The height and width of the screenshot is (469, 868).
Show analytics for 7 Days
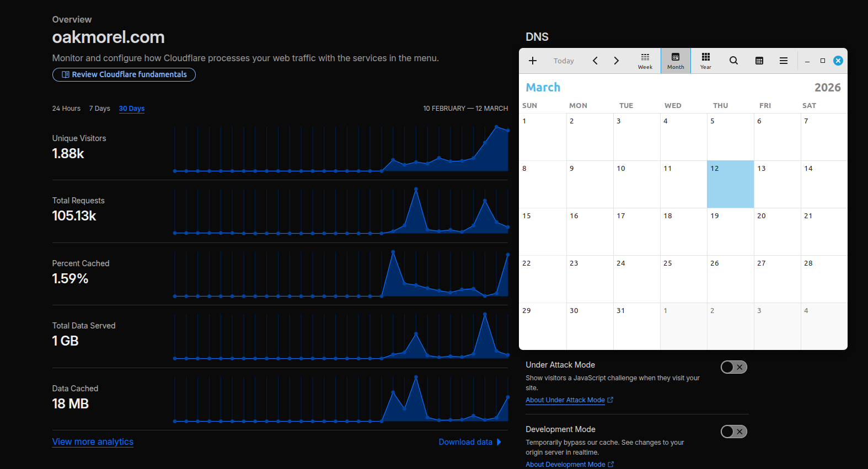point(99,109)
